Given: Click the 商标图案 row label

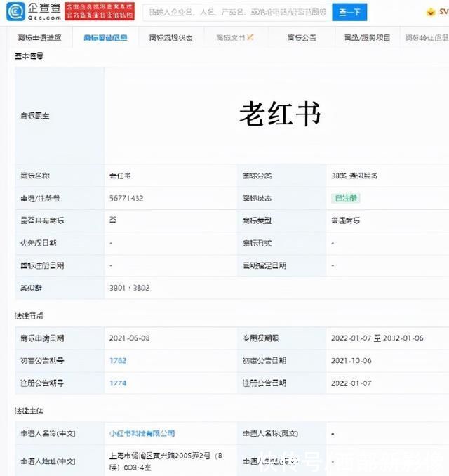Looking at the screenshot, I should (35, 116).
